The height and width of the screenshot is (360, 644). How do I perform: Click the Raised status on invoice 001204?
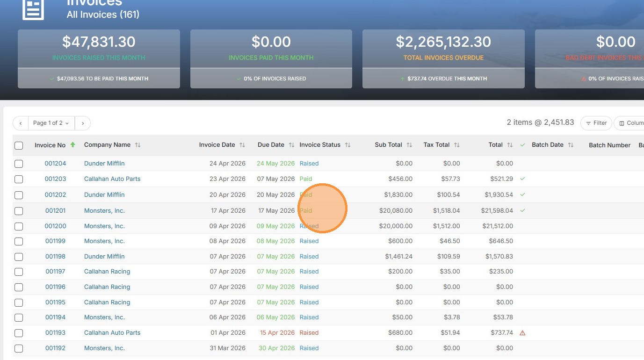click(309, 163)
